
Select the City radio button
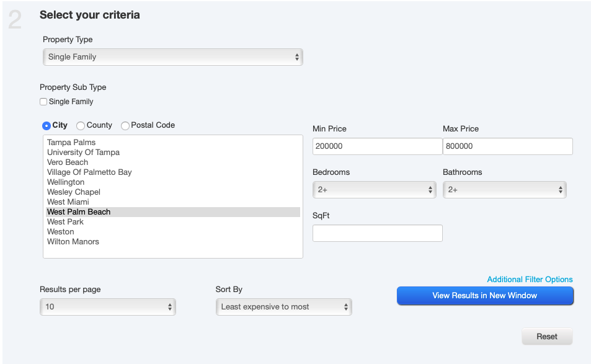pyautogui.click(x=46, y=125)
